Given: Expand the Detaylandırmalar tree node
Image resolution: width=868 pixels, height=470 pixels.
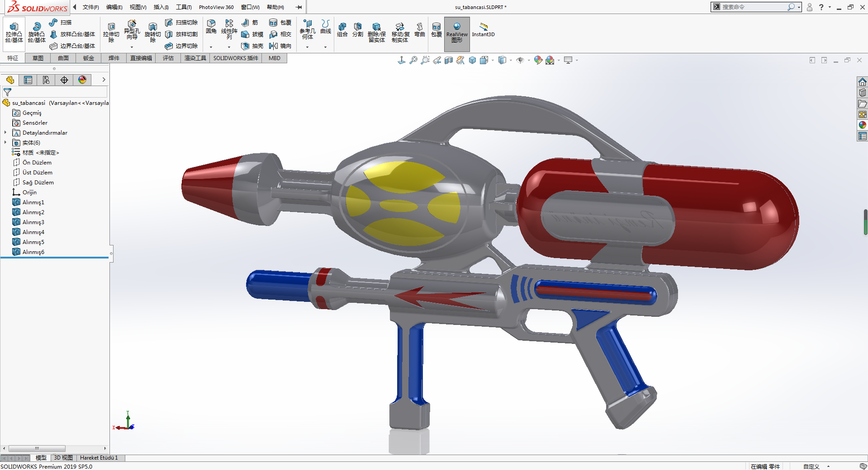Looking at the screenshot, I should pyautogui.click(x=5, y=133).
